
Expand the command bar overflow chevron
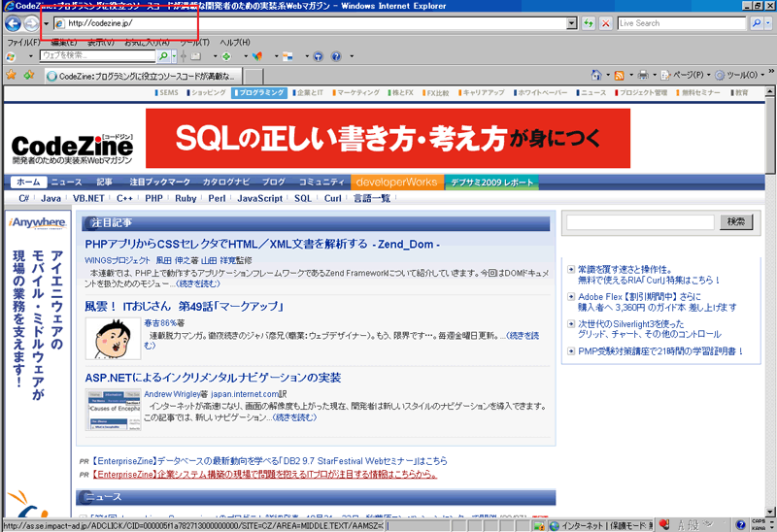click(771, 72)
